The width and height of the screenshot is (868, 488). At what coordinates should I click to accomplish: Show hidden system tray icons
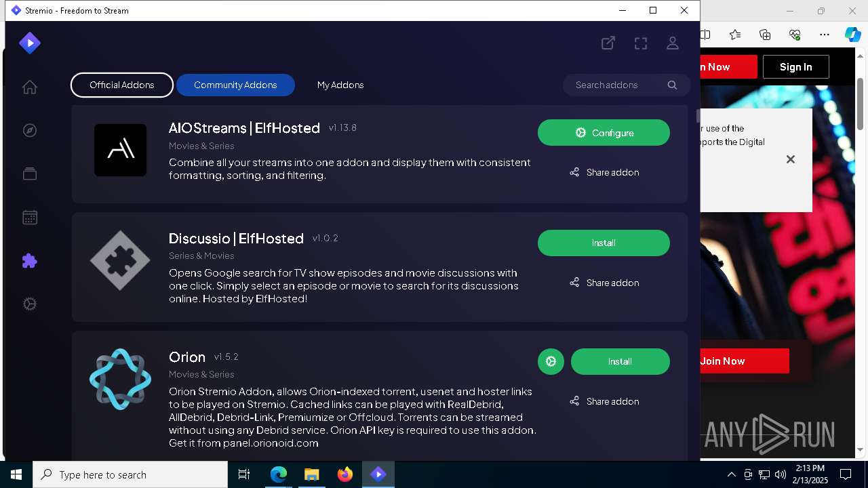point(731,474)
